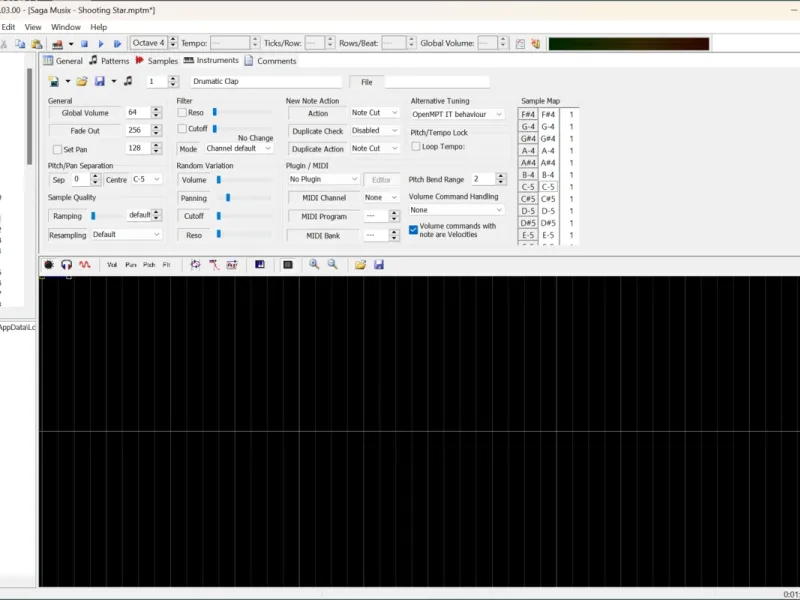Save the instrument with blue floppy icon
The height and width of the screenshot is (600, 800).
coord(100,81)
